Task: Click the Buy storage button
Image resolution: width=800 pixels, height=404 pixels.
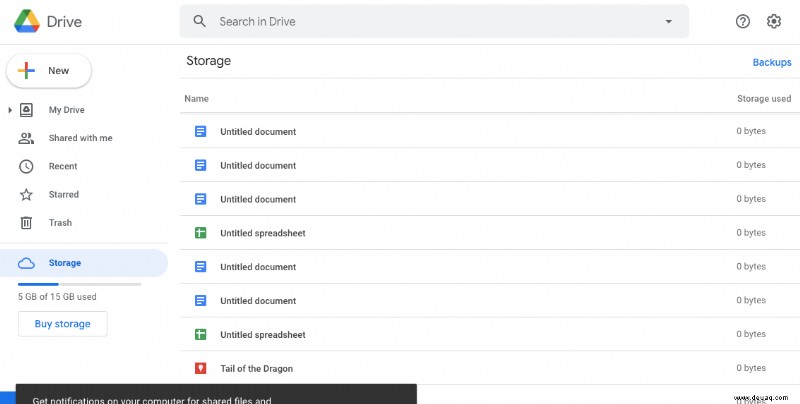Action: [63, 324]
